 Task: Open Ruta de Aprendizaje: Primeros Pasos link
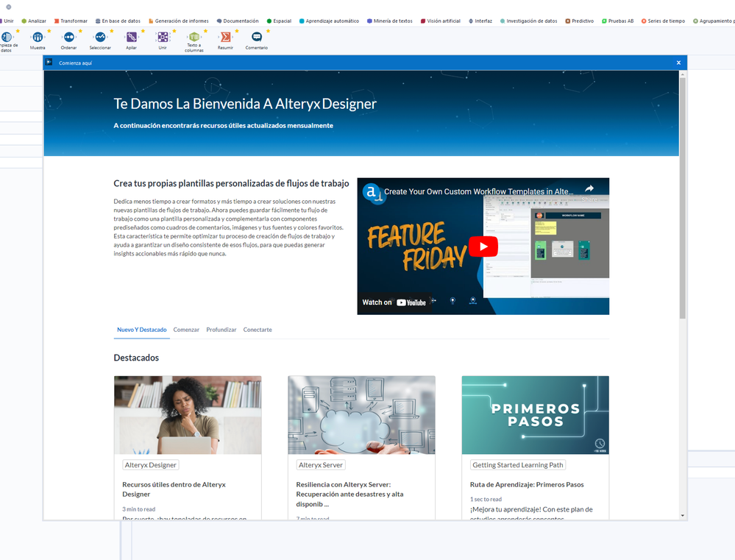pos(527,484)
